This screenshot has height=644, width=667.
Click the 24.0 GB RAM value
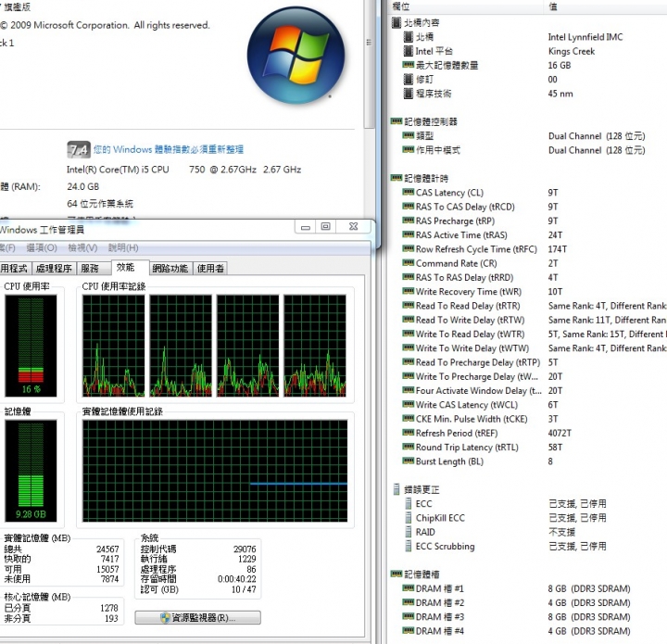point(83,186)
